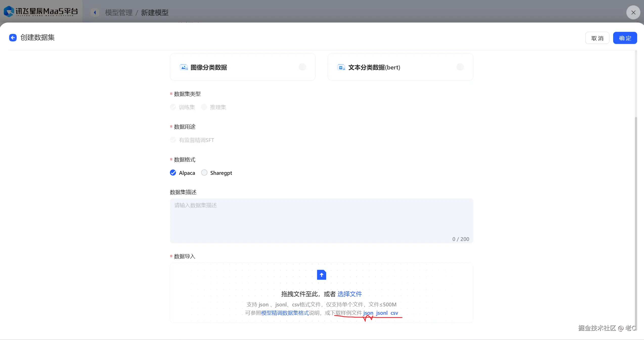Toggle the 有监督精调SFT option
Screen dimensions: 644x340
click(173, 140)
